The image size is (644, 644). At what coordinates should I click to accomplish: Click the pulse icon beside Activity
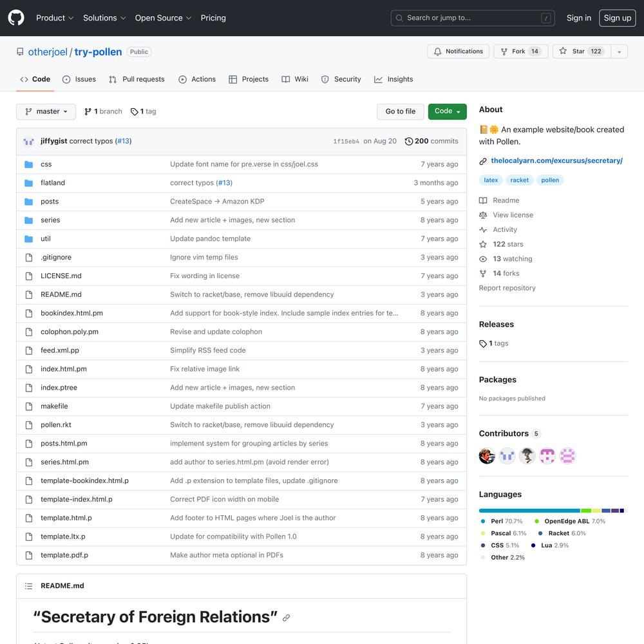click(483, 230)
